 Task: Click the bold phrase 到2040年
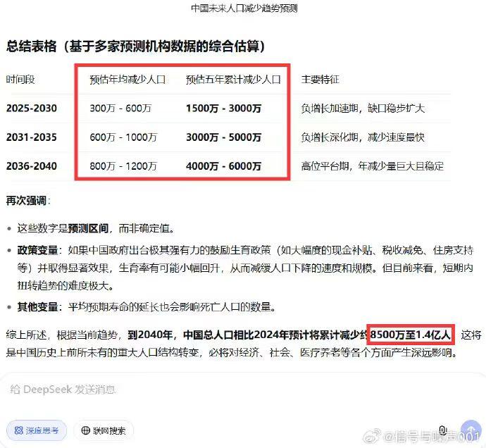150,335
